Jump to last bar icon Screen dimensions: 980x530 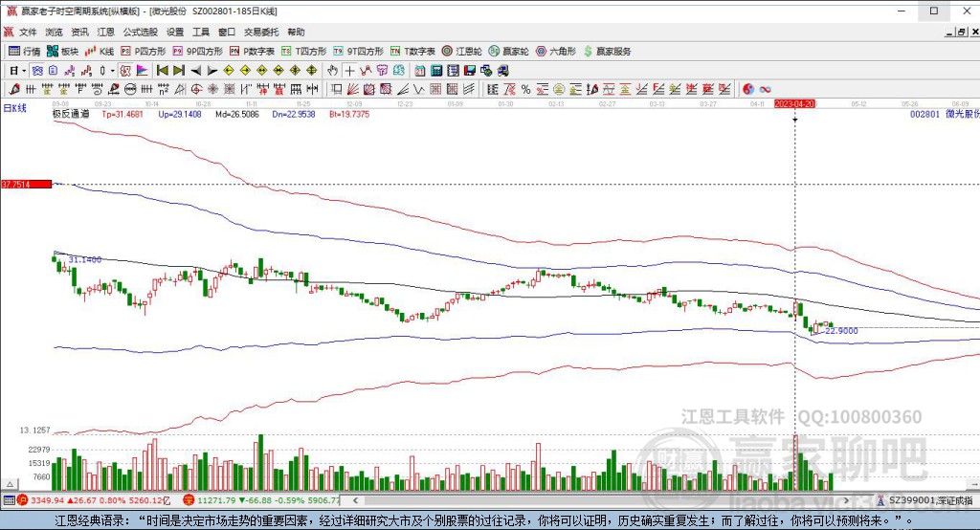point(179,71)
